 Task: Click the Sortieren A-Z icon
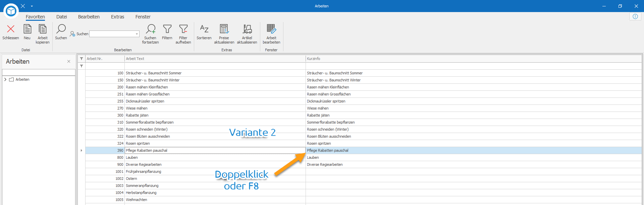coord(204,29)
